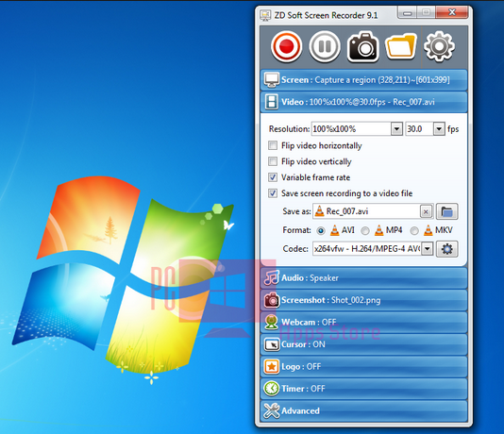Select MKV format radio button
This screenshot has height=434, width=504.
tap(414, 230)
